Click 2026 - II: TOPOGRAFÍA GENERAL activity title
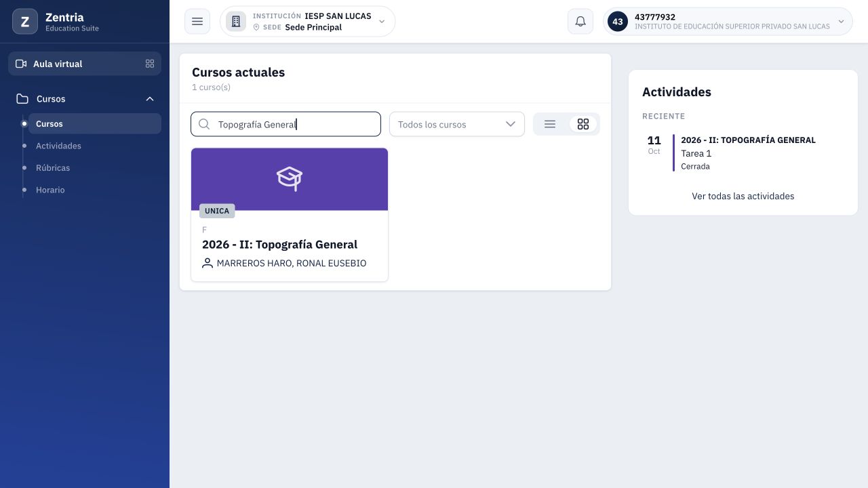 [748, 140]
